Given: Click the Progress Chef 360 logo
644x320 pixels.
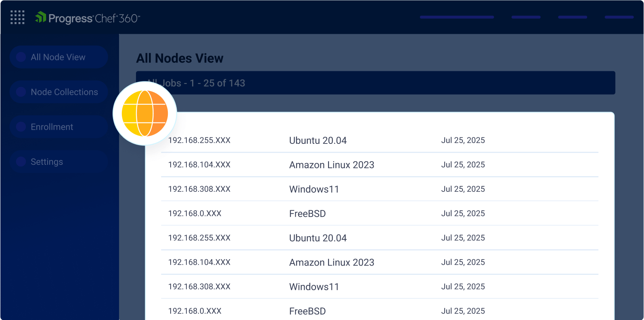Looking at the screenshot, I should click(88, 18).
